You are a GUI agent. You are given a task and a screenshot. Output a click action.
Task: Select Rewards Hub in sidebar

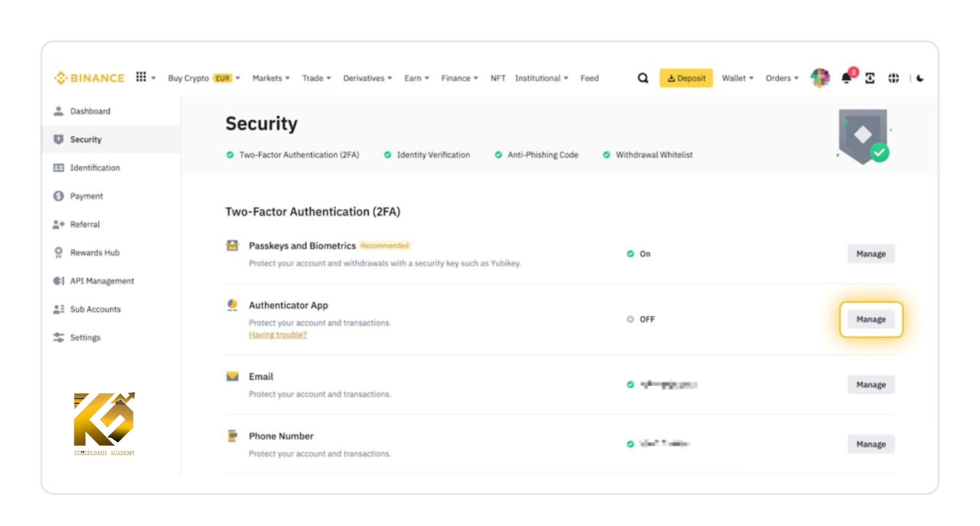[111, 253]
